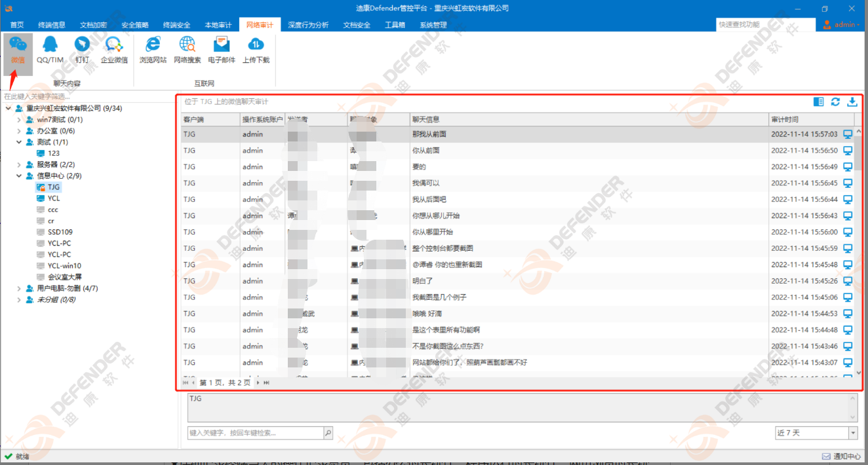Image resolution: width=868 pixels, height=465 pixels.
Task: Click the table vertical scrollbar down arrow
Action: pyautogui.click(x=859, y=373)
